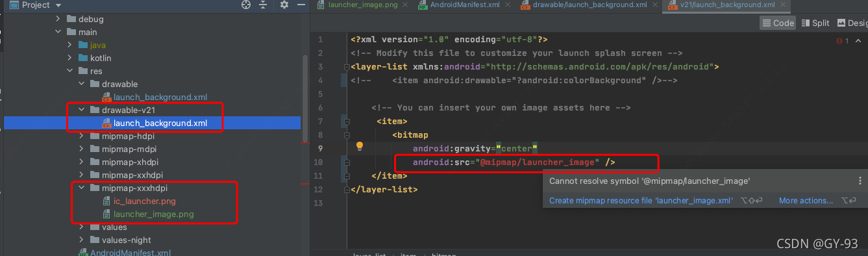Expand the mipmap-xxhdpi folder
The image size is (868, 256).
(x=81, y=175)
